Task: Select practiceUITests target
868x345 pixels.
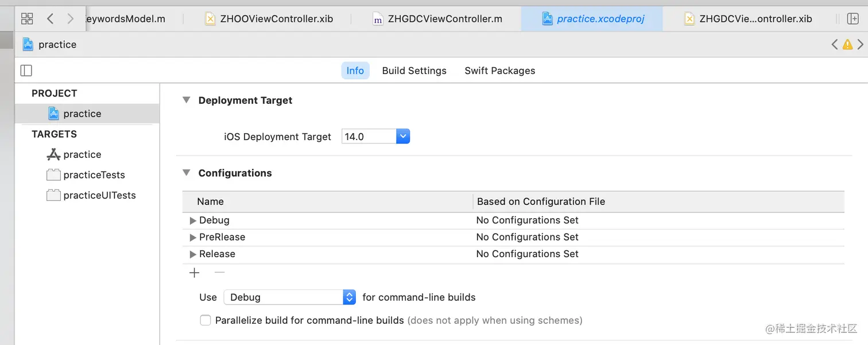Action: (99, 195)
